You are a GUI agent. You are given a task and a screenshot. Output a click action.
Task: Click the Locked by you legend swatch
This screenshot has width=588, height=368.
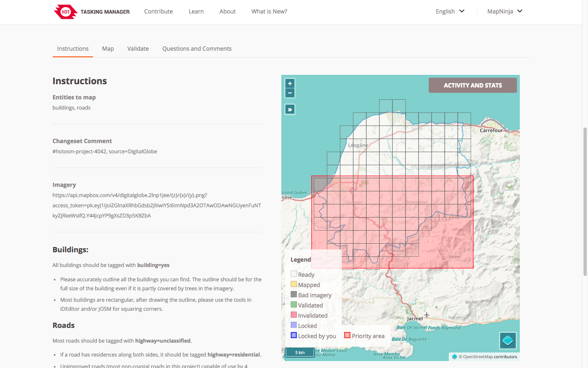294,335
